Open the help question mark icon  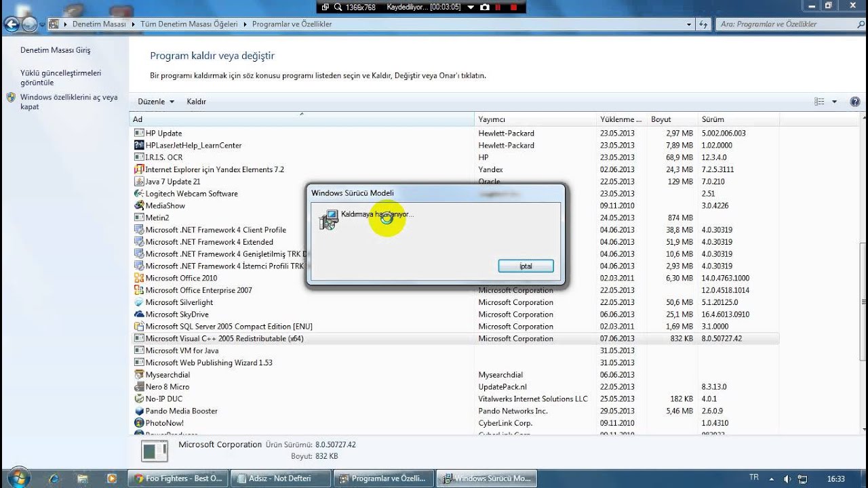[854, 102]
